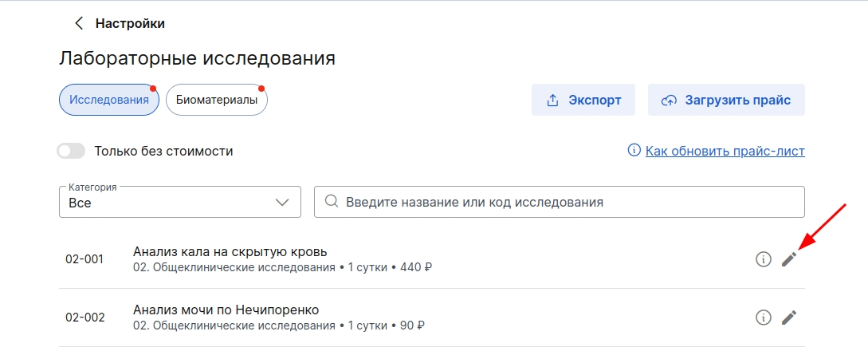The width and height of the screenshot is (868, 359).
Task: Focus the research name or code search field
Action: tap(559, 202)
